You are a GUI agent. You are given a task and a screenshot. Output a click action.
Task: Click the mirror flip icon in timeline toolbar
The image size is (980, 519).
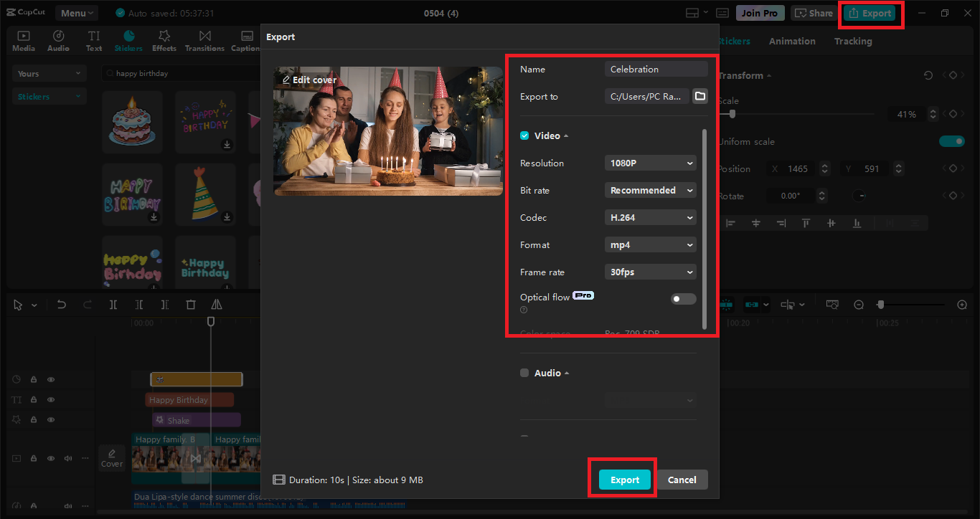[217, 305]
